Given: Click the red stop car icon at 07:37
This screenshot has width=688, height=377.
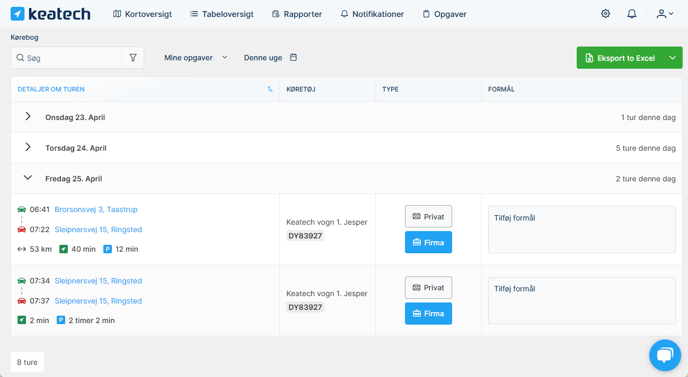Looking at the screenshot, I should (x=22, y=301).
